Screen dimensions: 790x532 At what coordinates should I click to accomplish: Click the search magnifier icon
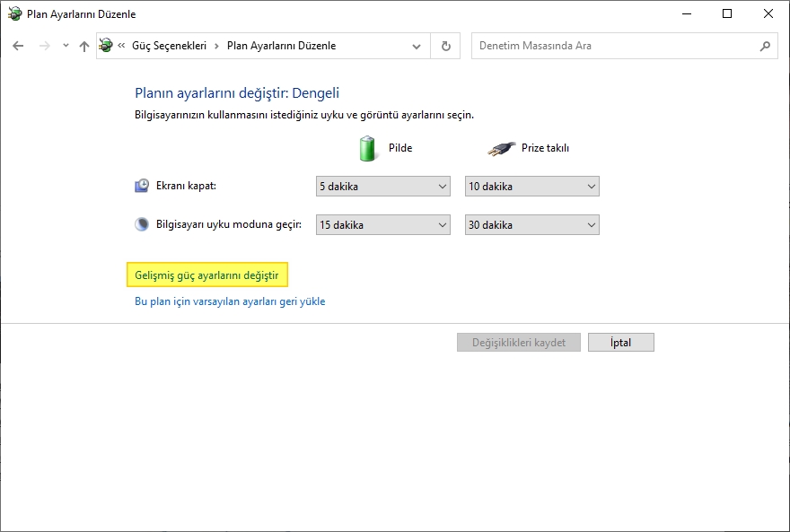pyautogui.click(x=765, y=45)
